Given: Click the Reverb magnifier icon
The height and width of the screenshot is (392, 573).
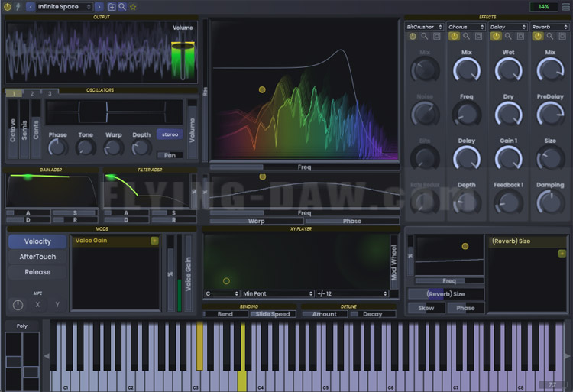Looking at the screenshot, I should 550,36.
